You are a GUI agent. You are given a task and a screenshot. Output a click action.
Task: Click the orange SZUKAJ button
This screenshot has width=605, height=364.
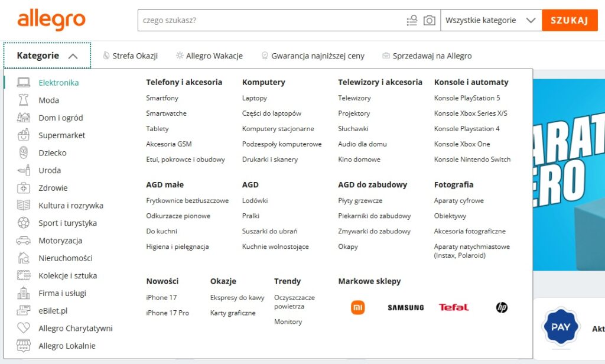[570, 20]
